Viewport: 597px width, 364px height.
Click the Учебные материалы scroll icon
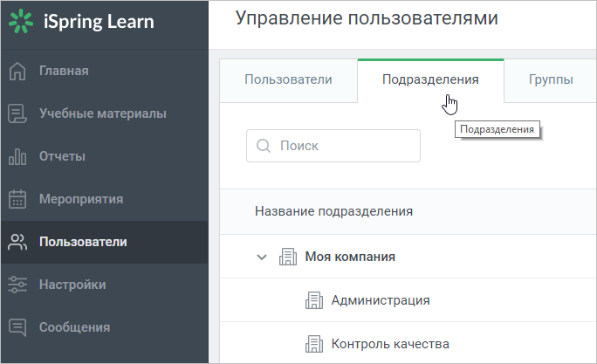17,113
